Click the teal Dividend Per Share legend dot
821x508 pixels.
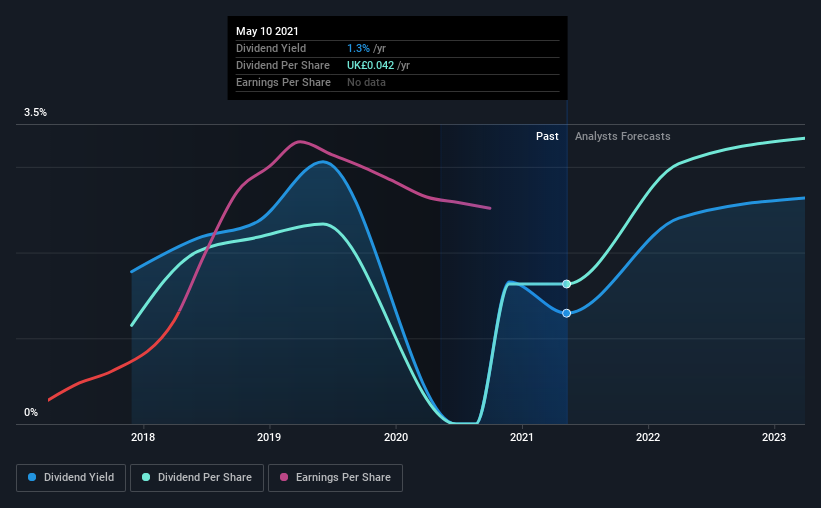click(x=146, y=477)
